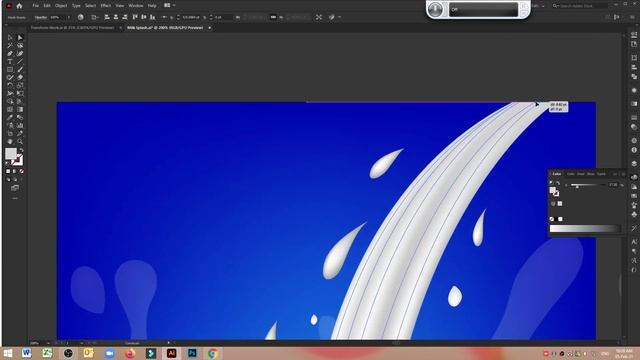Select the Shape Builder tool
The height and width of the screenshot is (360, 640).
[10, 101]
